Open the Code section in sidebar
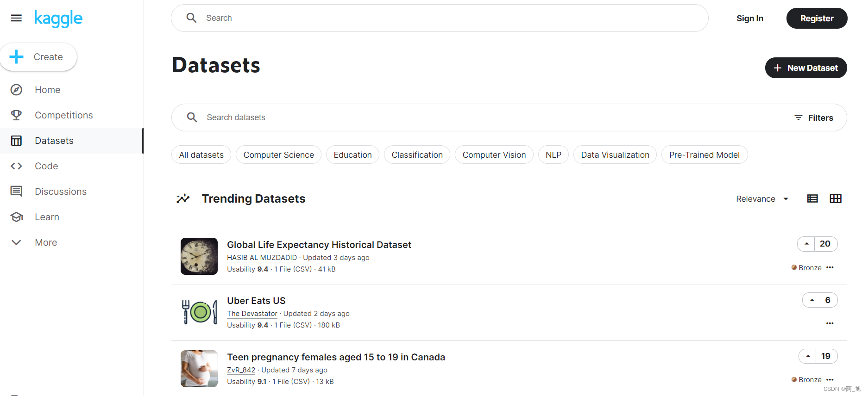868x396 pixels. pos(71,166)
